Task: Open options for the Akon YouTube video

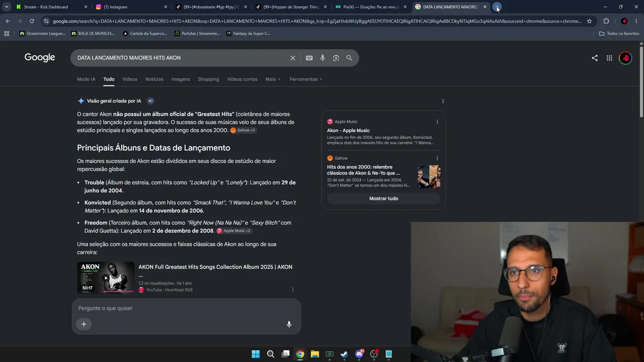Action: pyautogui.click(x=293, y=290)
